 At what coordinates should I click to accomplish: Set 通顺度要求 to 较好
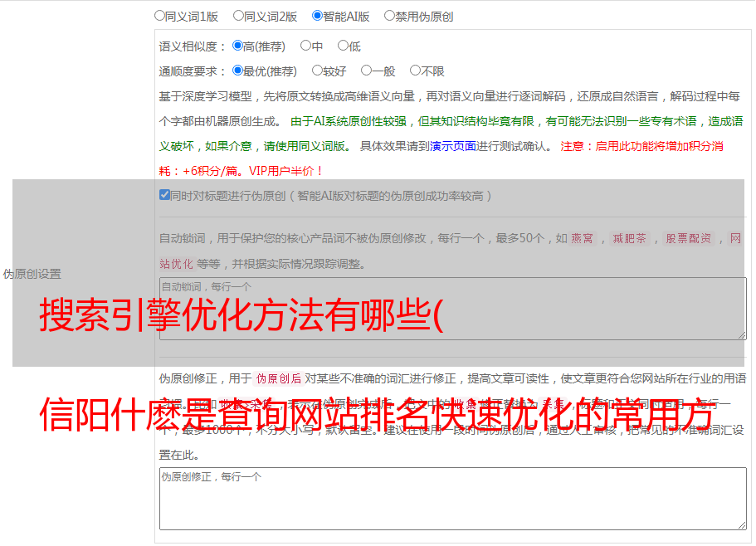317,71
